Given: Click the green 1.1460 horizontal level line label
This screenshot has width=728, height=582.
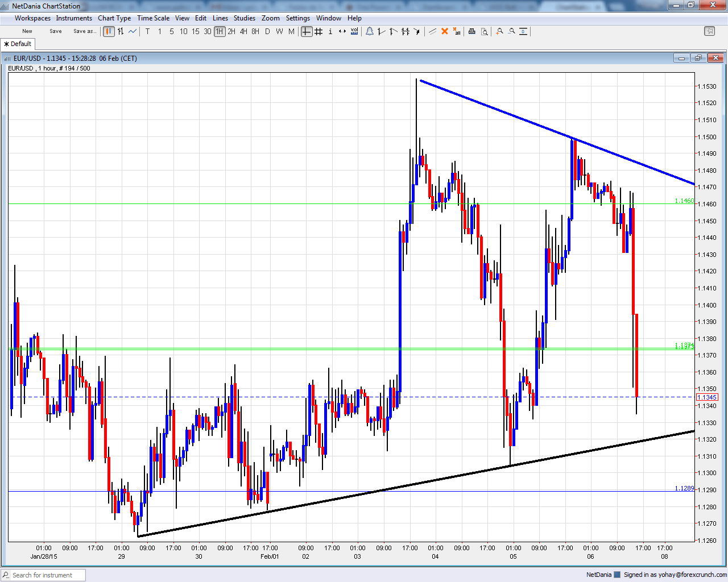Looking at the screenshot, I should 684,201.
